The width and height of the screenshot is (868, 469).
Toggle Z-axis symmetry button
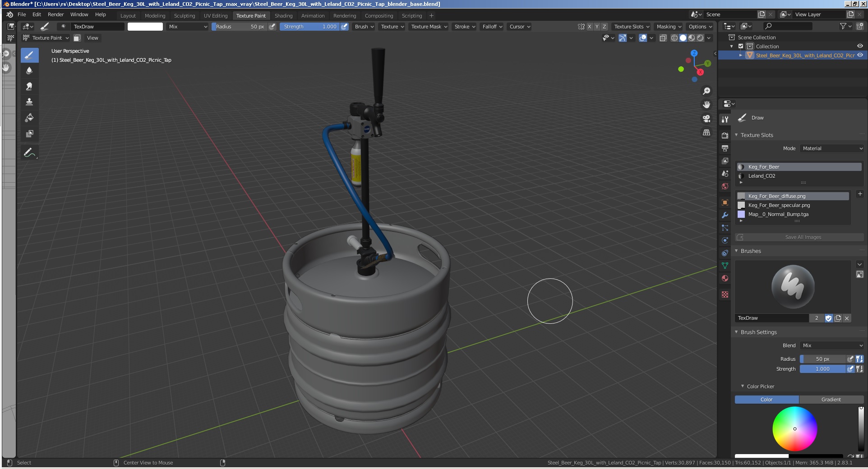[605, 27]
